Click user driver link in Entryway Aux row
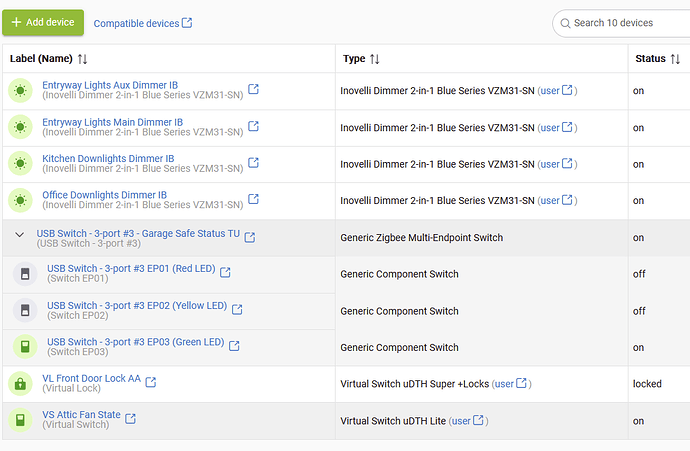This screenshot has width=690, height=451. click(557, 91)
